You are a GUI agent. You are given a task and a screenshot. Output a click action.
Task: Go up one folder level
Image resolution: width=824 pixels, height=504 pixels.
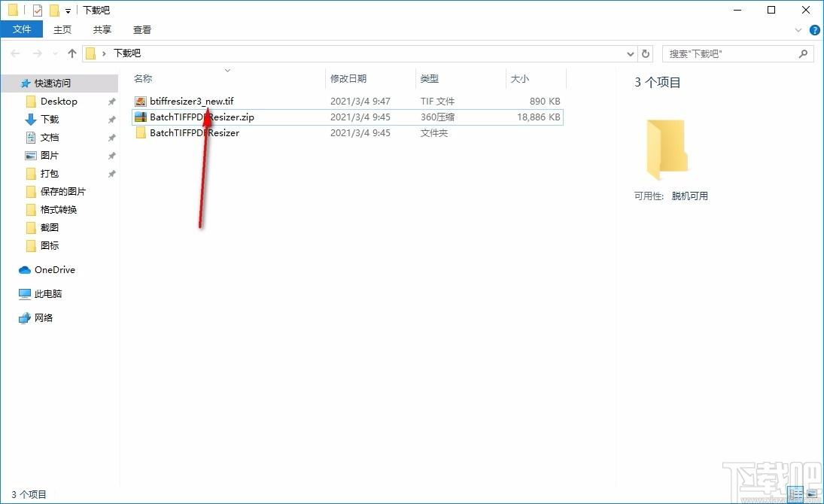(72, 53)
